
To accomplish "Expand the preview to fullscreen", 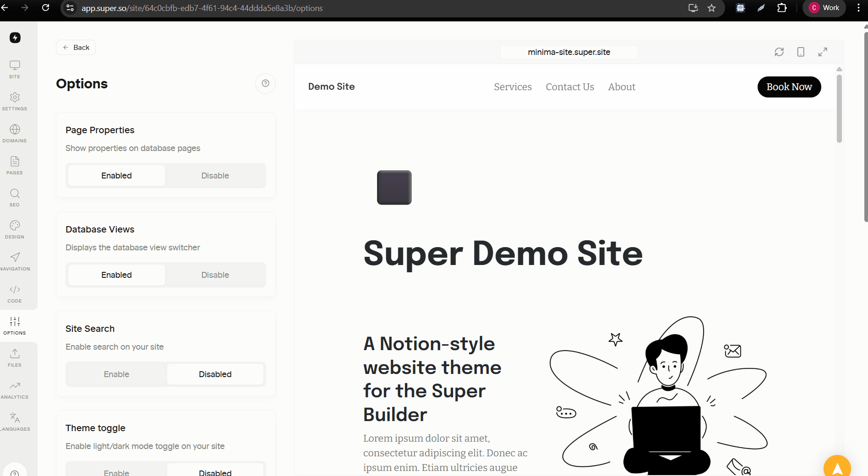I will tap(823, 52).
